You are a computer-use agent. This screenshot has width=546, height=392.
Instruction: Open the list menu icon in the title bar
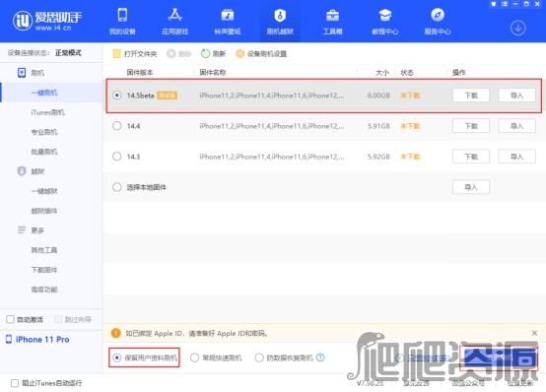(505, 4)
